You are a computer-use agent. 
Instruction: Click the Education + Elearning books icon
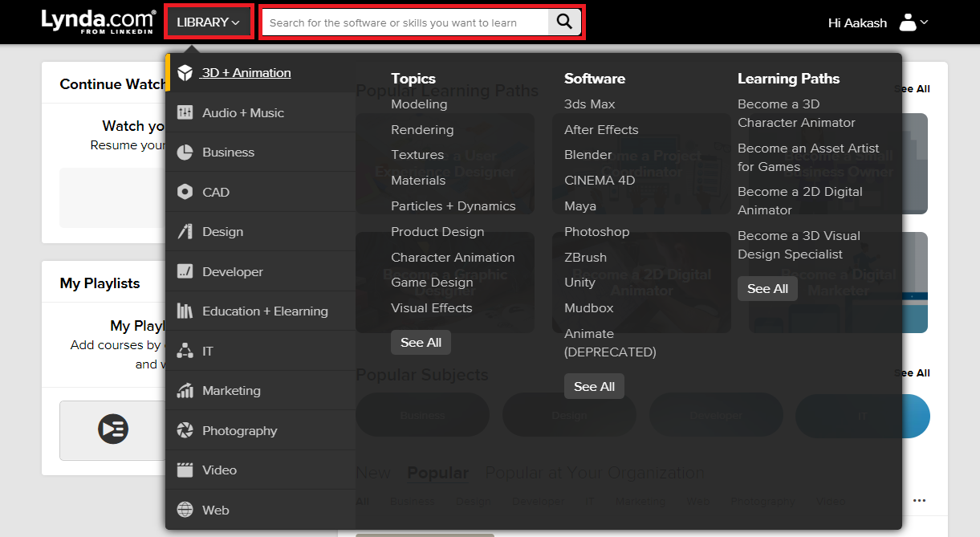[x=185, y=311]
